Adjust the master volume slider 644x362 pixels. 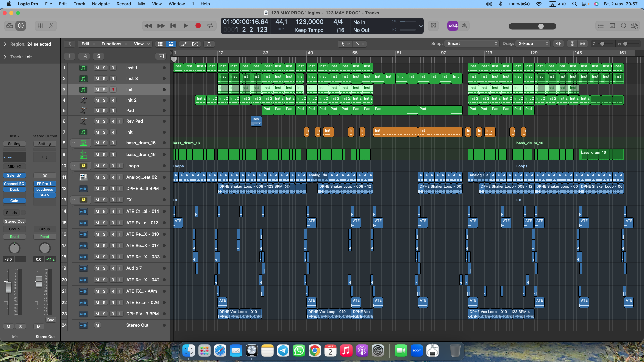click(x=541, y=26)
